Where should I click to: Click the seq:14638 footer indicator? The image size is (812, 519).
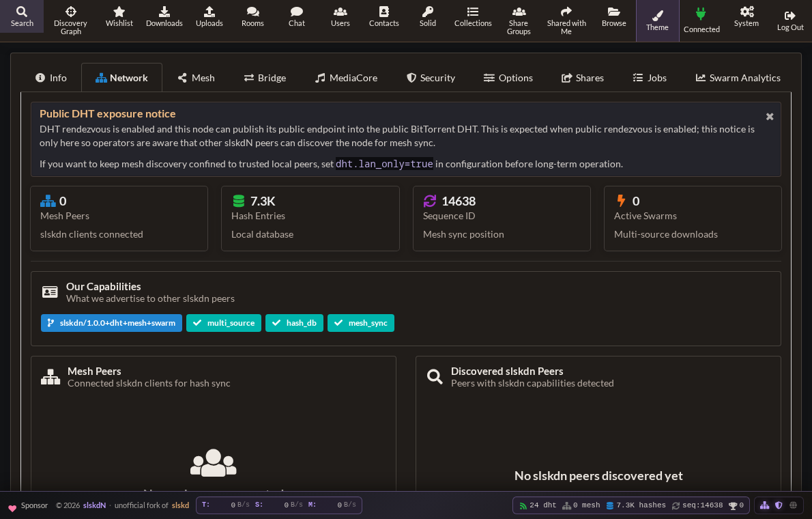[697, 505]
